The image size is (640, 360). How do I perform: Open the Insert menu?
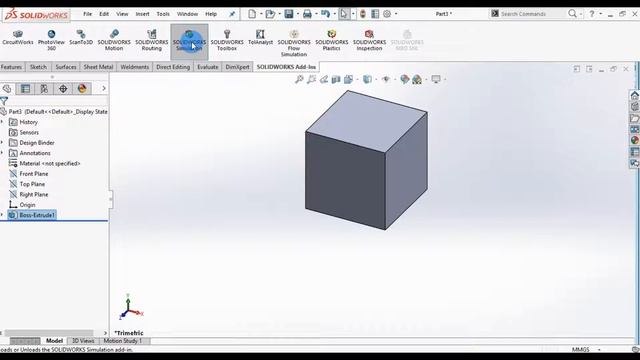pos(142,14)
